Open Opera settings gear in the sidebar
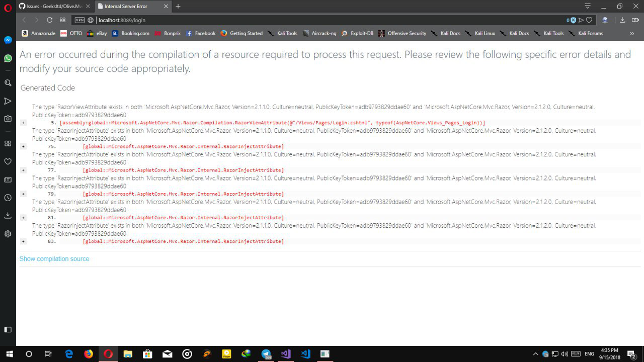 pyautogui.click(x=8, y=234)
